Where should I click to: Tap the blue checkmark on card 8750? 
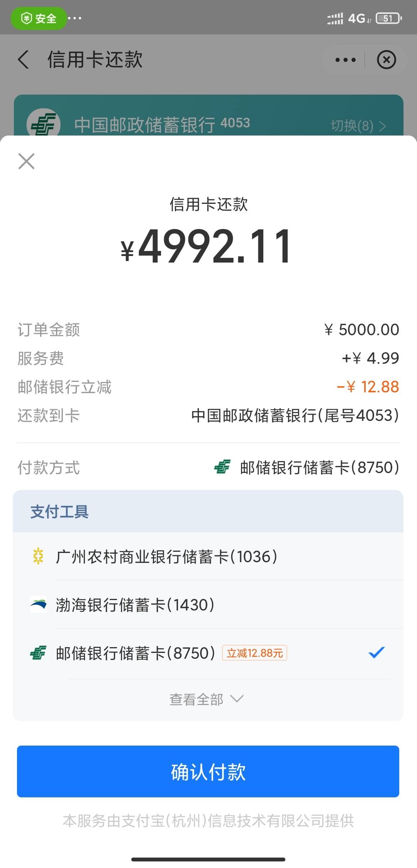pyautogui.click(x=376, y=652)
